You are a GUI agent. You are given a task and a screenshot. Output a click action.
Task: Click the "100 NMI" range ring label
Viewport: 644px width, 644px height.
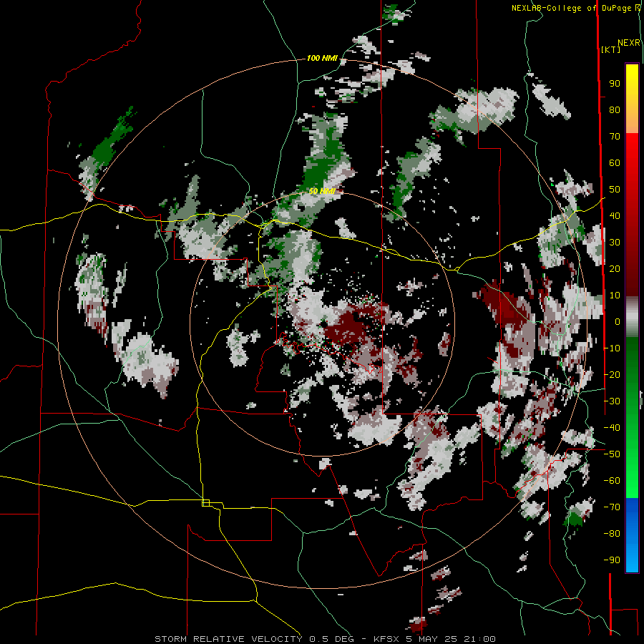(x=322, y=58)
